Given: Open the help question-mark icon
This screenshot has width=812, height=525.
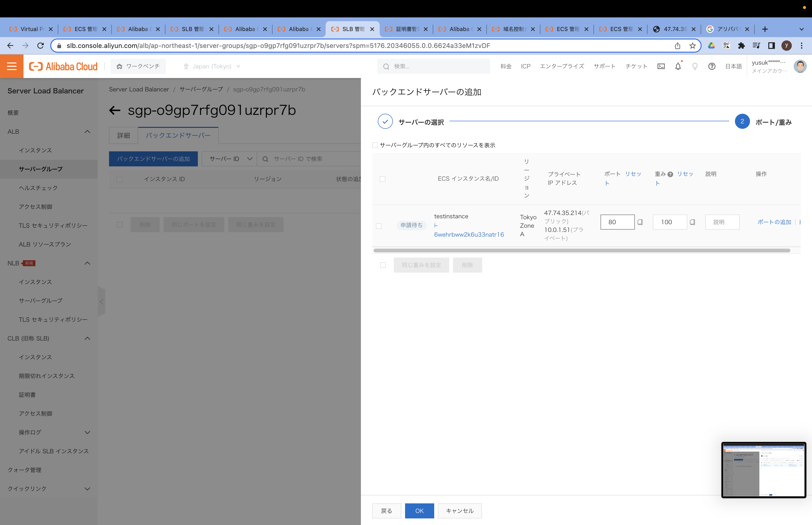Looking at the screenshot, I should click(712, 66).
